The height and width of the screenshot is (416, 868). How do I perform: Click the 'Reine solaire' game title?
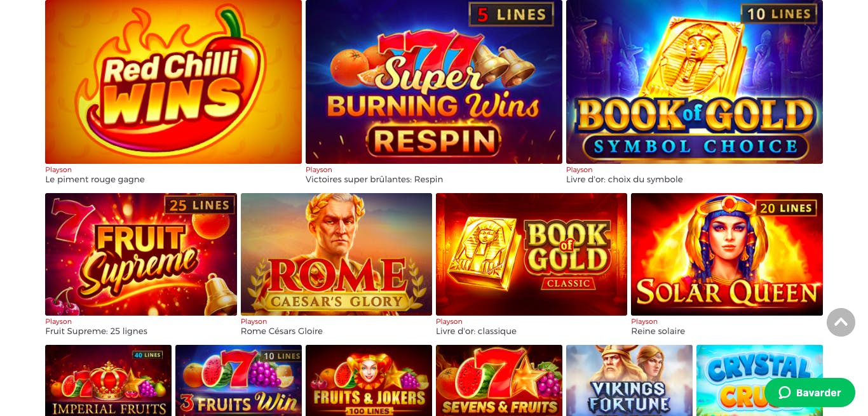point(658,331)
